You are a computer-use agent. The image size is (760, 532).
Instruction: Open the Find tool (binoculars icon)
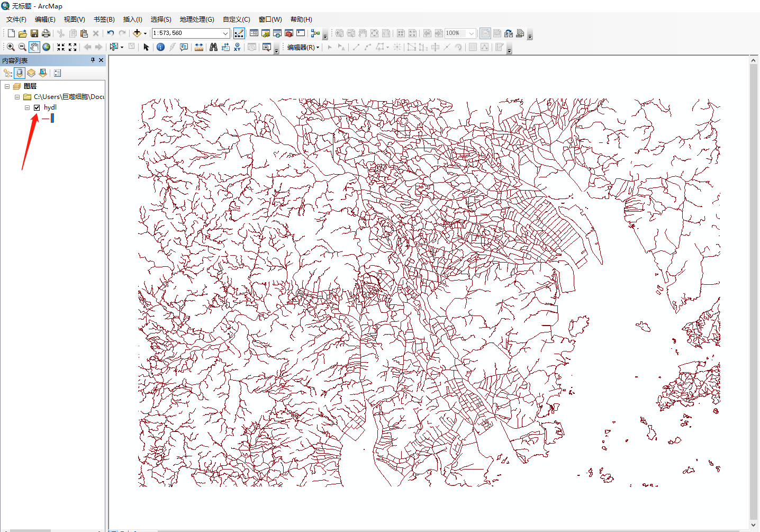213,47
